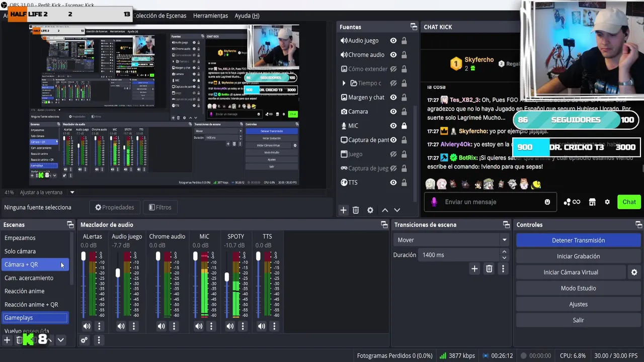The height and width of the screenshot is (362, 644).
Task: Mute the ALertas audio channel
Action: (x=87, y=326)
